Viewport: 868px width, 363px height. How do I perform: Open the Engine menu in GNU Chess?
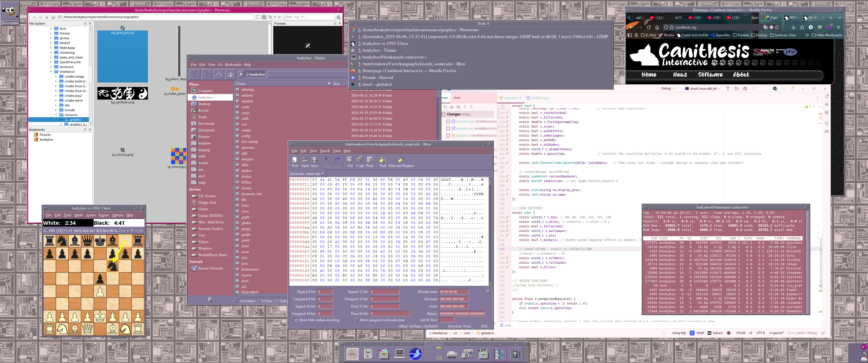103,215
